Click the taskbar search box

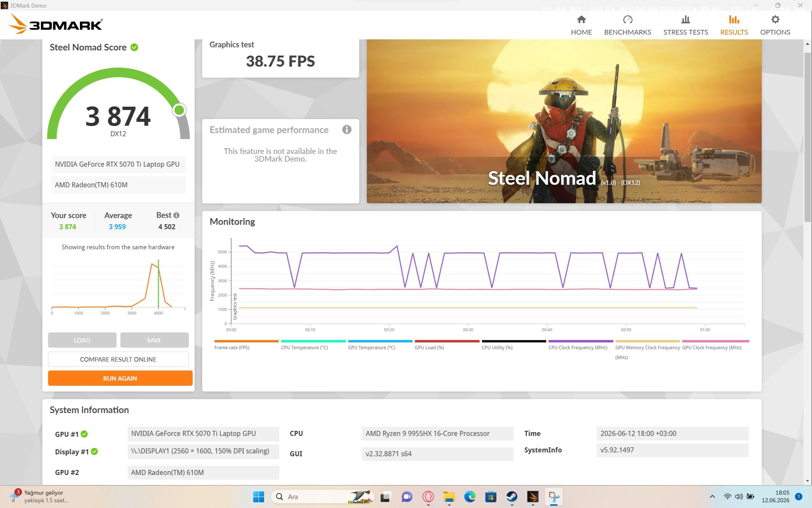tap(322, 497)
